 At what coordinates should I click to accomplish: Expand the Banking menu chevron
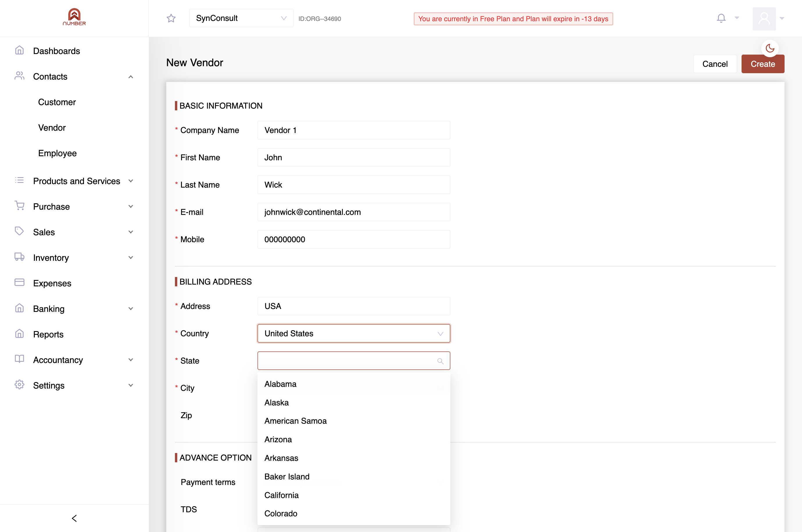click(x=131, y=309)
